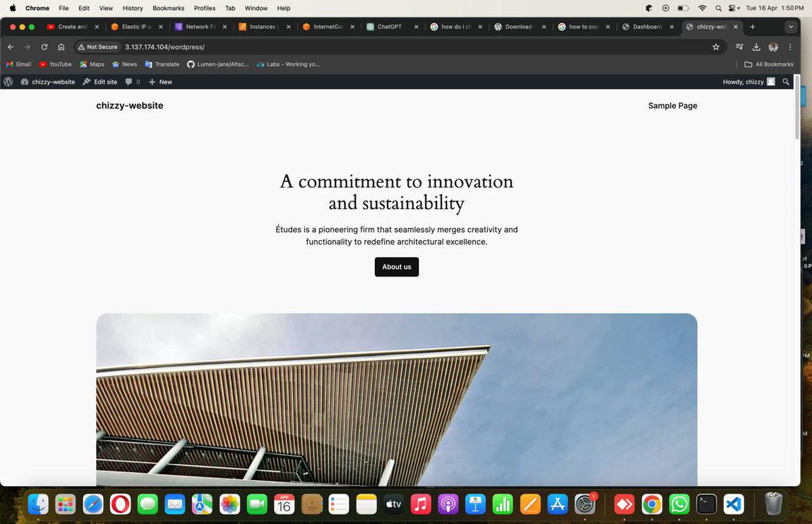Open the Mail app in the dock

tap(175, 504)
